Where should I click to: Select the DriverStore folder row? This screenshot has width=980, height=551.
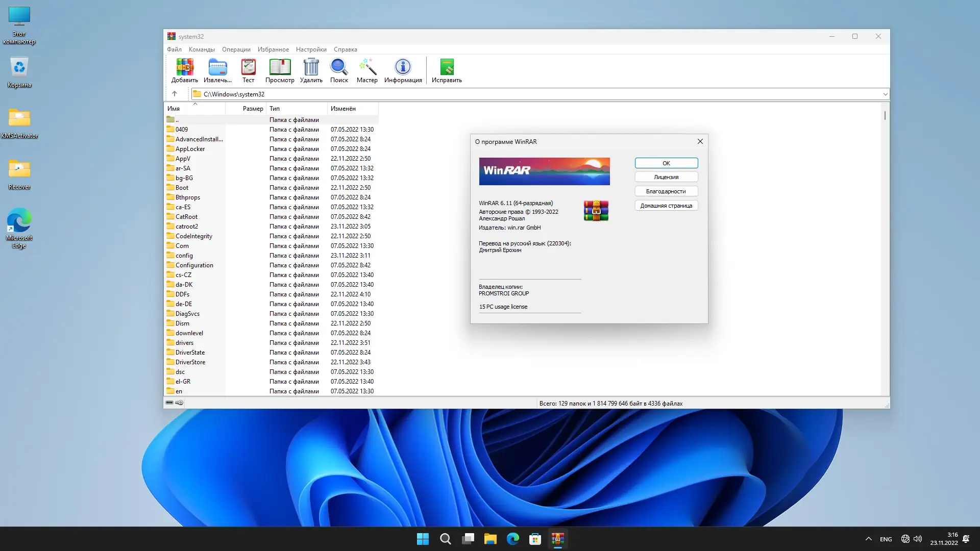tap(190, 362)
